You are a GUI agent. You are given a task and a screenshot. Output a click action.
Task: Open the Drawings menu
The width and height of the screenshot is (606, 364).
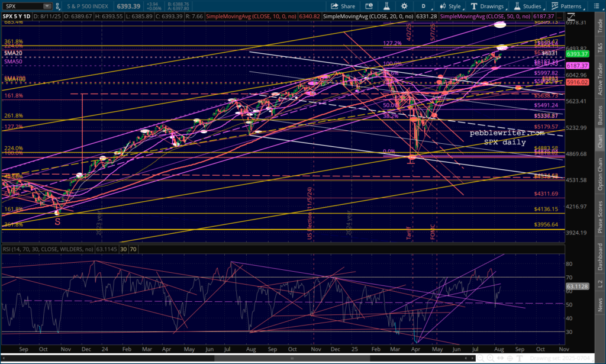488,6
